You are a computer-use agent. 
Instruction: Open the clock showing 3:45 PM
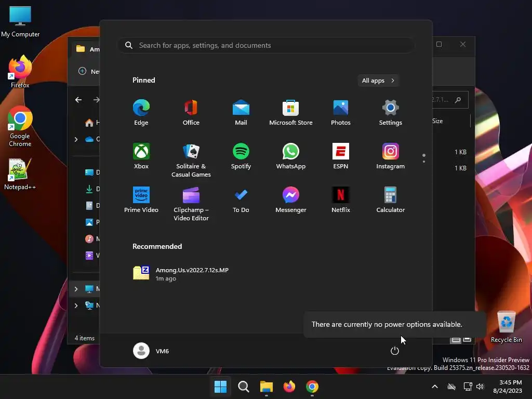[508, 387]
